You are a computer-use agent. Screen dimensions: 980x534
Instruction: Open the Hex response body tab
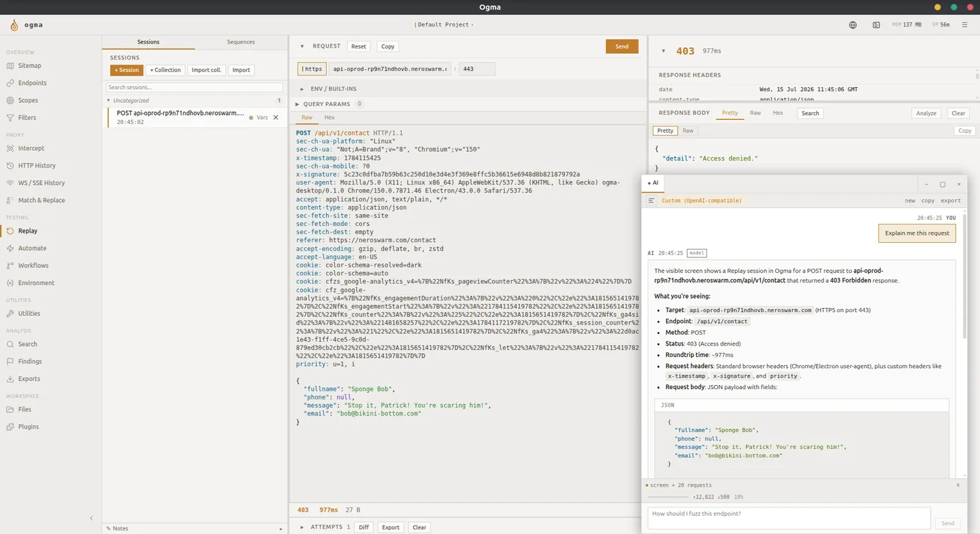[778, 113]
